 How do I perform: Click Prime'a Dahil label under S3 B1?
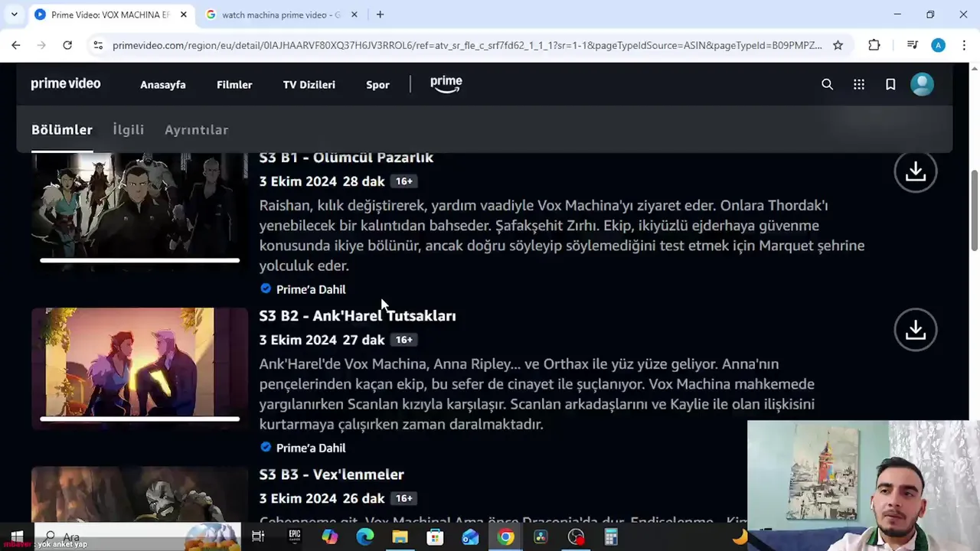pos(311,289)
